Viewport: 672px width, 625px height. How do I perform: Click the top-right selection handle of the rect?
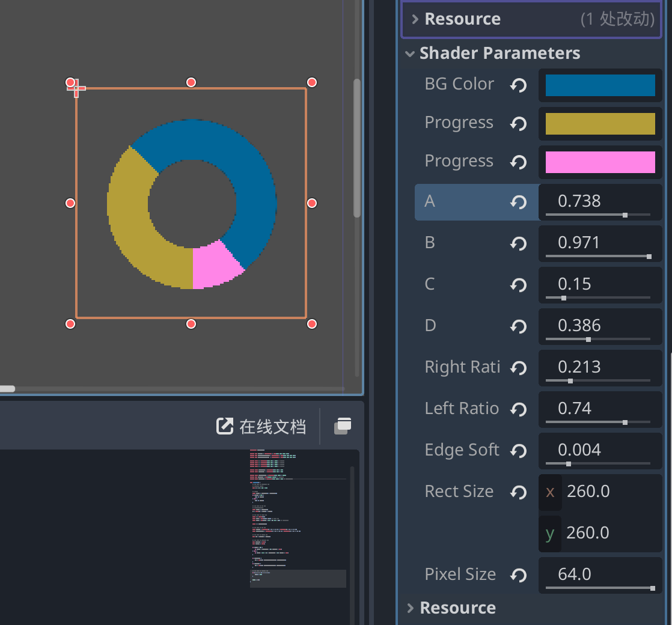pyautogui.click(x=312, y=82)
